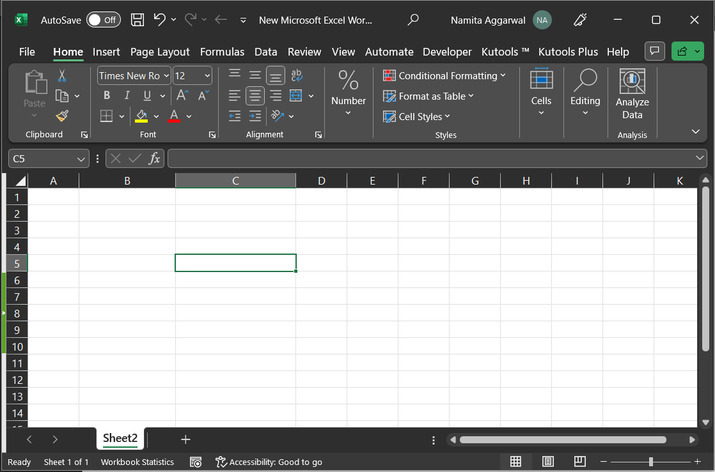Screen dimensions: 715x472
Task: Toggle Bold formatting
Action: [x=106, y=96]
